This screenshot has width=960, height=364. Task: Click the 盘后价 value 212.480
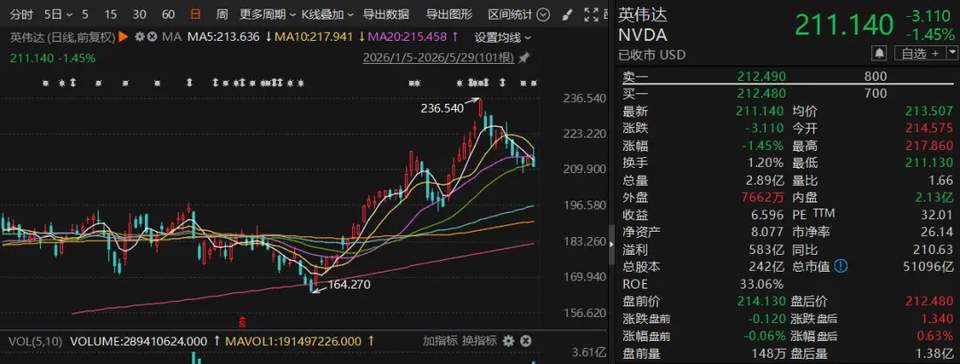click(929, 302)
